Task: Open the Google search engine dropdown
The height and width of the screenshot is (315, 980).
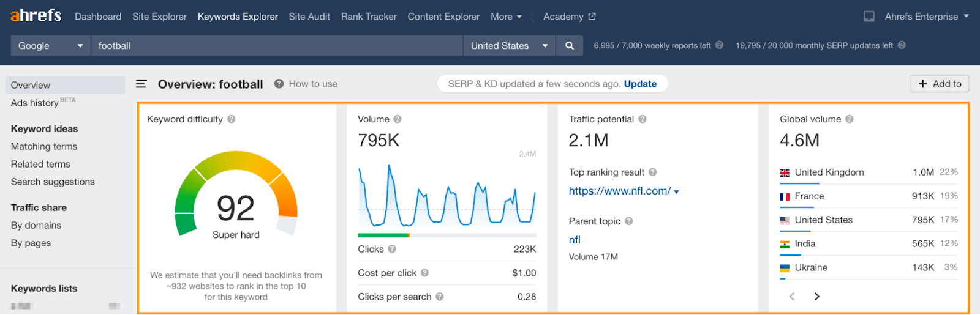Action: coord(51,46)
